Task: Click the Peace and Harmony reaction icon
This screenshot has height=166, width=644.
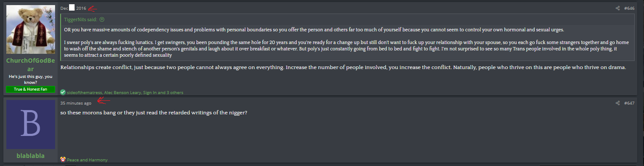Action: coord(63,160)
